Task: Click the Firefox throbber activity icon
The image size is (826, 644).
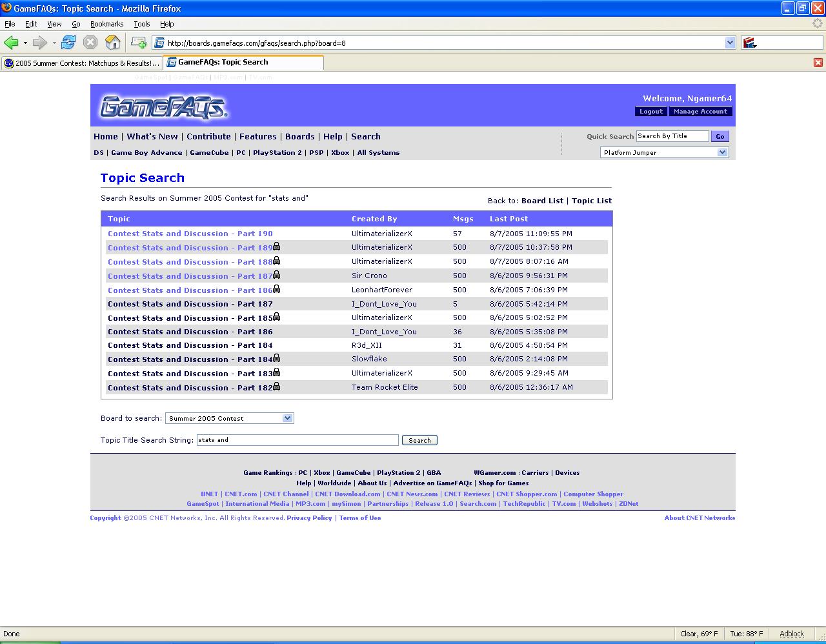Action: (x=818, y=24)
